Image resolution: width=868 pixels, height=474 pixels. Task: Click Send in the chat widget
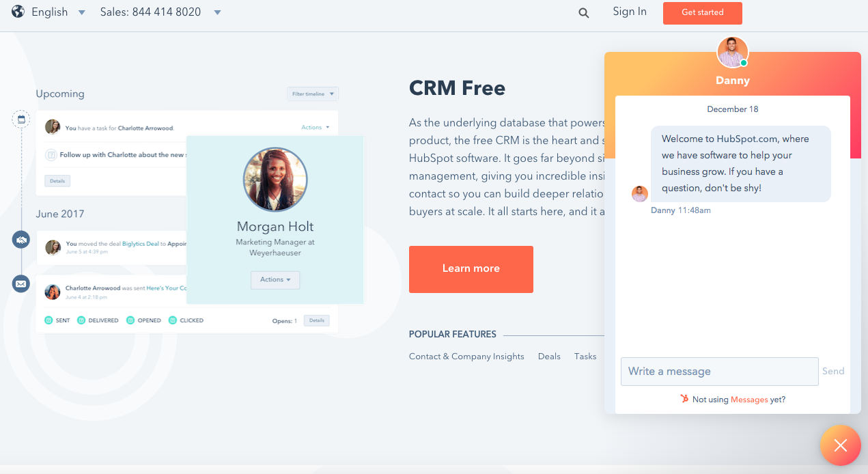pyautogui.click(x=833, y=371)
